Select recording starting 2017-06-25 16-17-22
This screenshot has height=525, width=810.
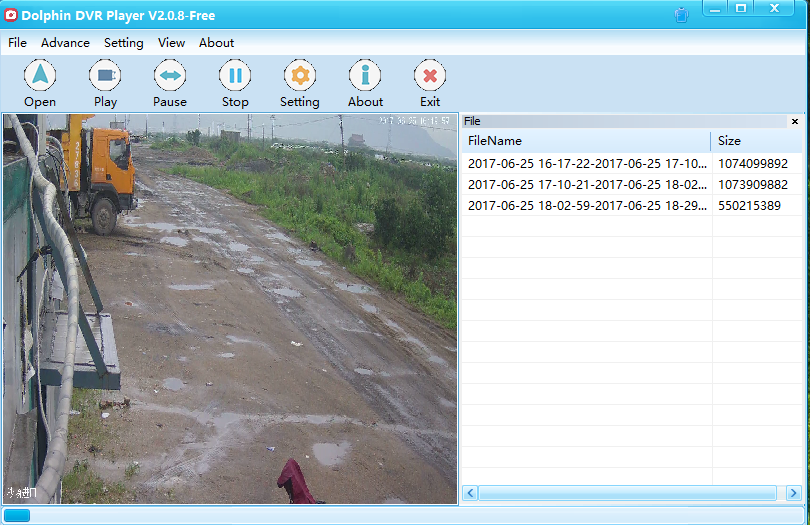coord(586,163)
